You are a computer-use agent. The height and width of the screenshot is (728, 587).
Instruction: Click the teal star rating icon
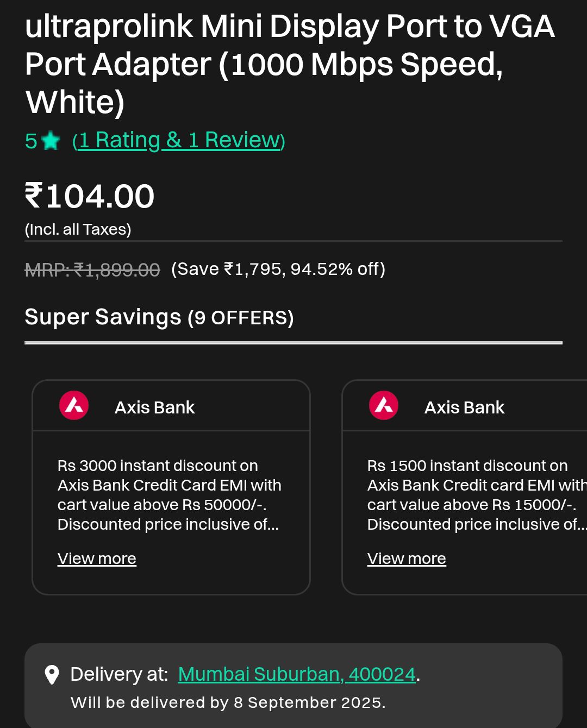click(x=51, y=141)
